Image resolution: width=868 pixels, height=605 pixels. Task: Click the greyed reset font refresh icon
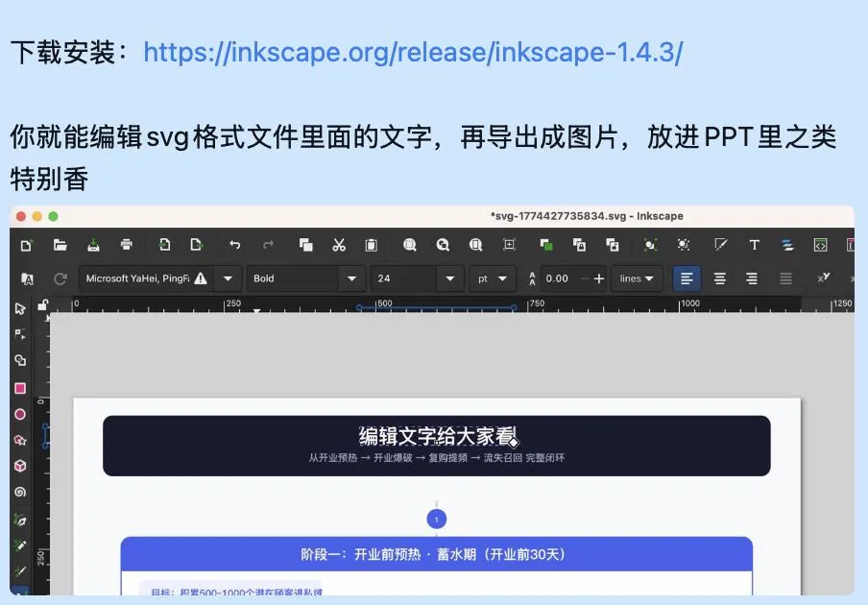[x=60, y=278]
